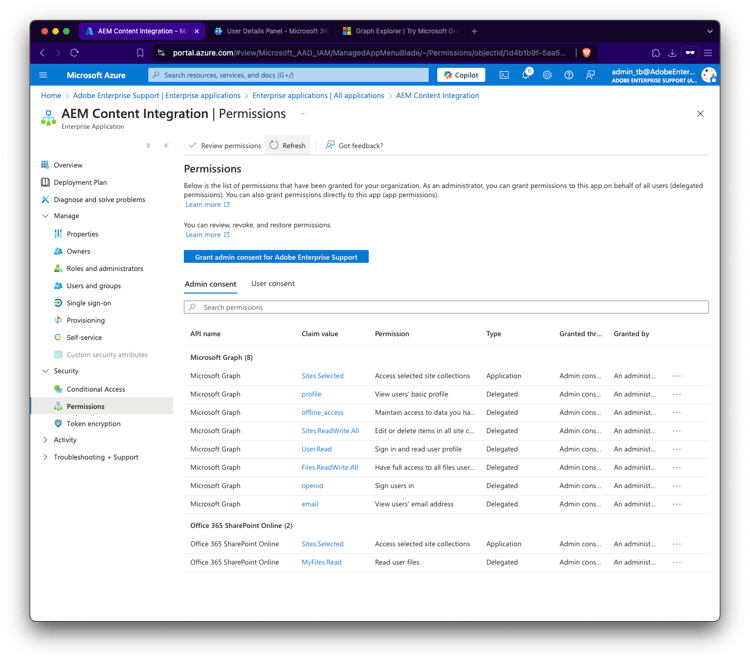This screenshot has height=661, width=750.
Task: Open more options for User.Read row
Action: tap(676, 449)
